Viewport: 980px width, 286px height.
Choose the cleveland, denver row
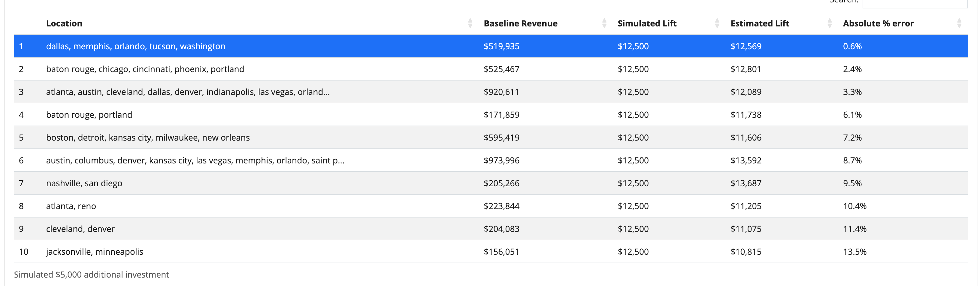(80, 229)
